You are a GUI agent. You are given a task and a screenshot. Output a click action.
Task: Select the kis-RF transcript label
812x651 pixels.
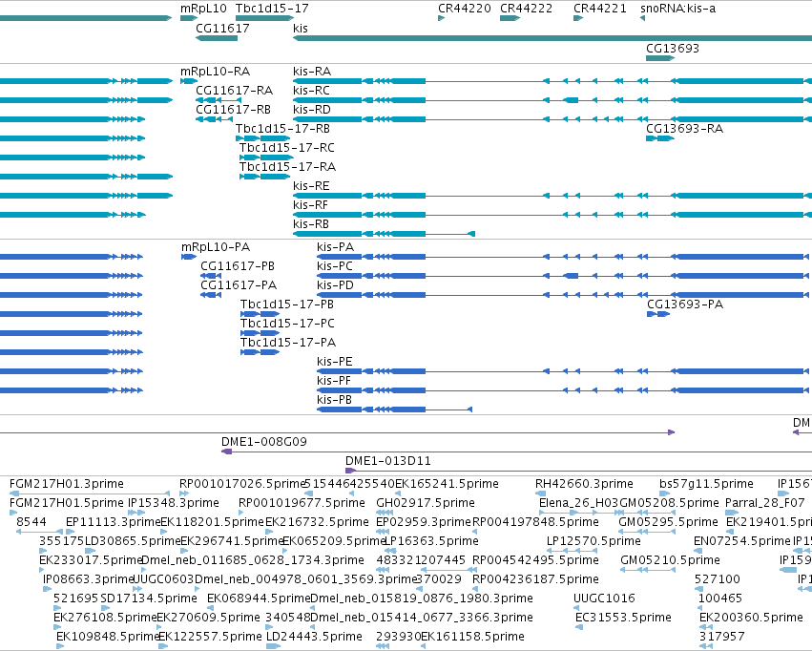pos(311,204)
